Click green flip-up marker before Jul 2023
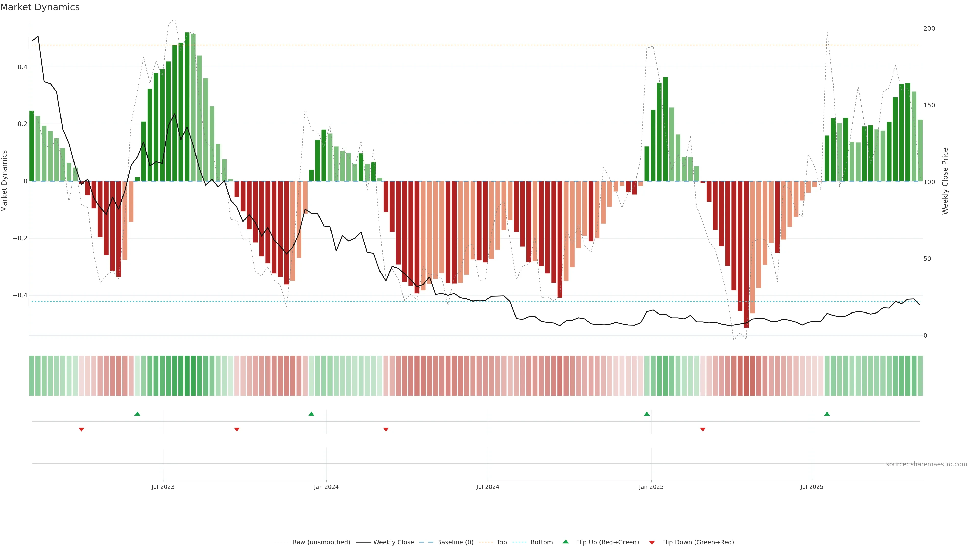Viewport: 980px width, 551px height. pyautogui.click(x=137, y=414)
